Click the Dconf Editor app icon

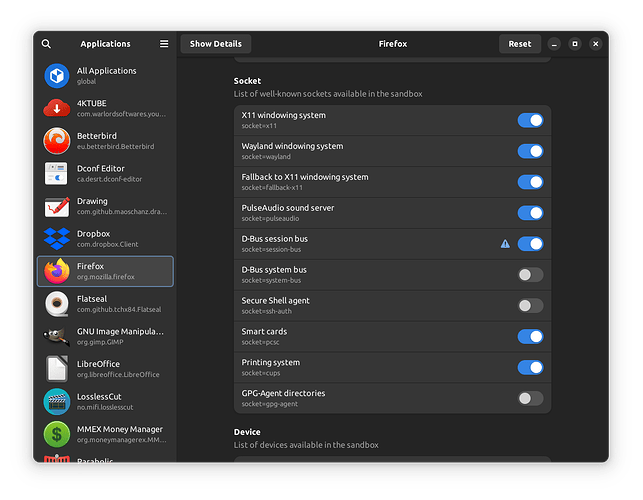57,174
